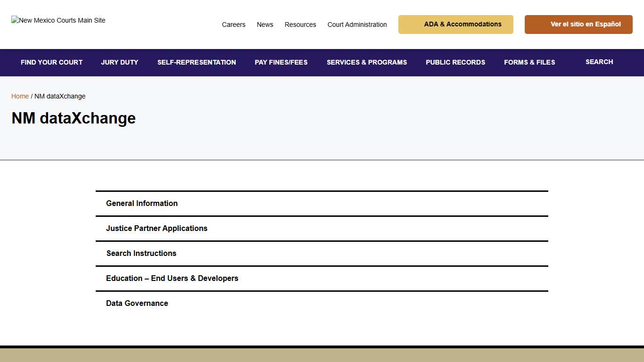Open the Public Records menu

click(x=455, y=62)
